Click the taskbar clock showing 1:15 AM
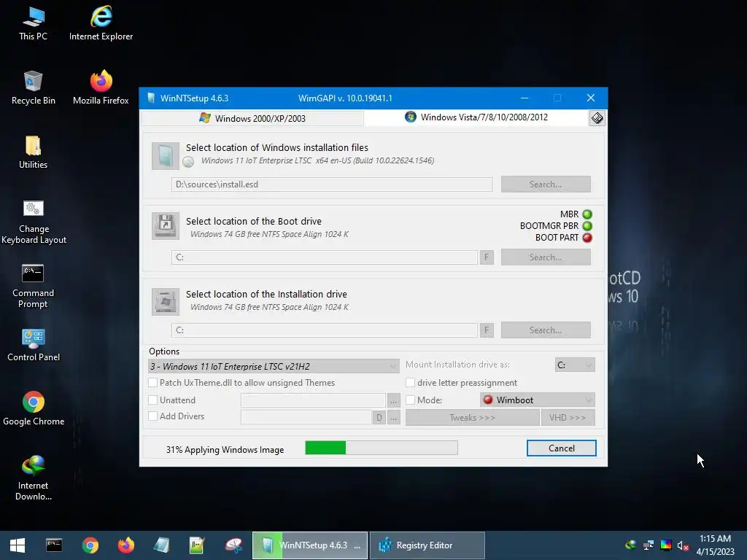 [x=715, y=545]
